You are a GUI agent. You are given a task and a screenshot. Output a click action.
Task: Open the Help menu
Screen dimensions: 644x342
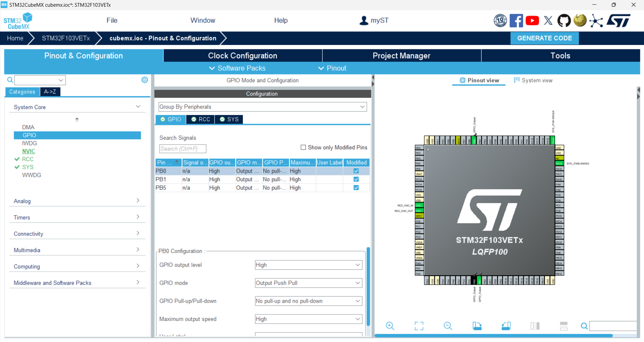click(281, 20)
